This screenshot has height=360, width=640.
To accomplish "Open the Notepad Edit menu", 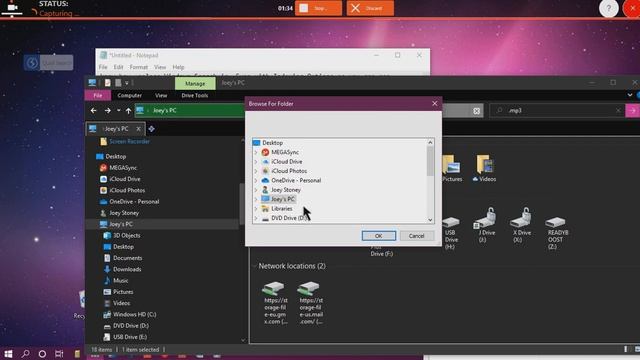I will point(118,67).
